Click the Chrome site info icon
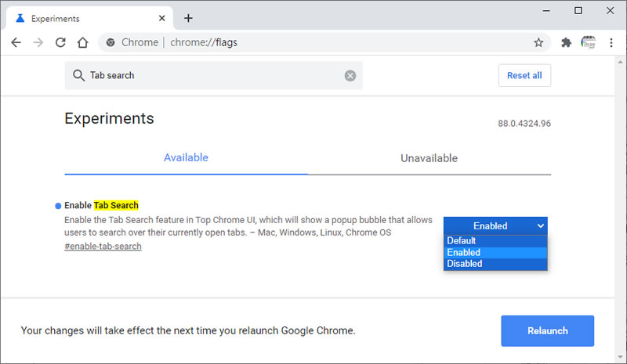This screenshot has width=627, height=364. [x=111, y=42]
